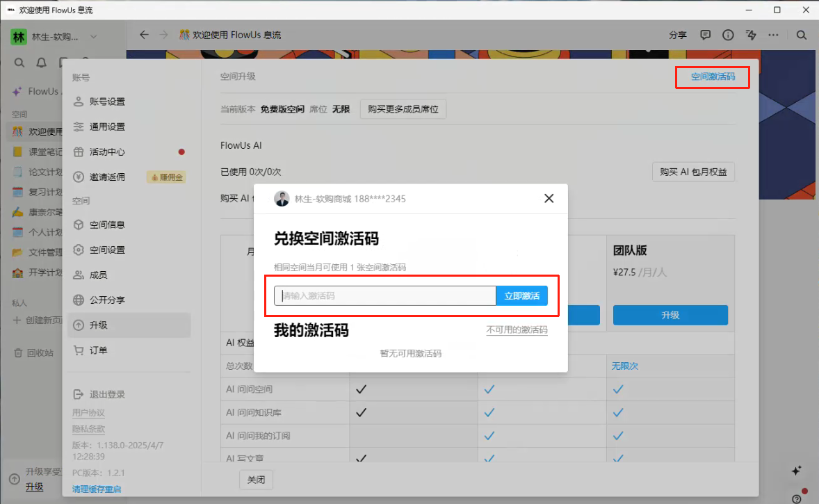Open the 不可用的激活码 link
Image resolution: width=819 pixels, height=504 pixels.
(517, 330)
